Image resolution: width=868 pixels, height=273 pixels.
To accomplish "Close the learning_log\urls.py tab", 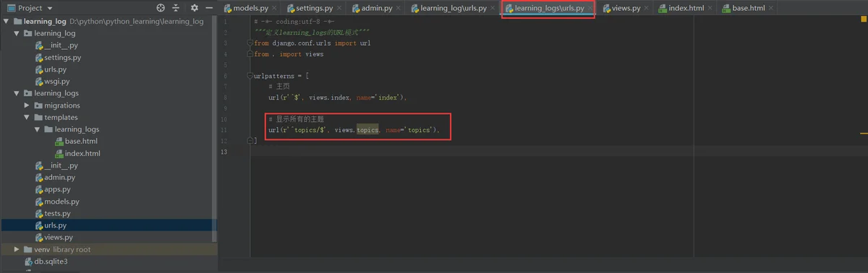I will (x=493, y=8).
